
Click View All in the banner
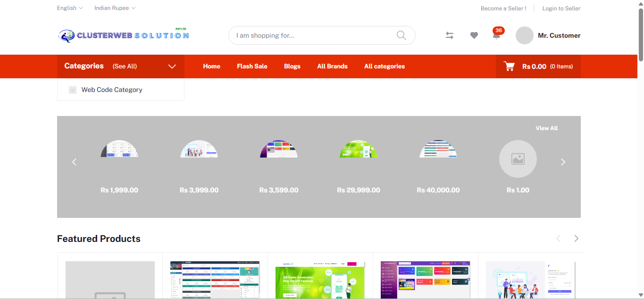[x=546, y=128]
